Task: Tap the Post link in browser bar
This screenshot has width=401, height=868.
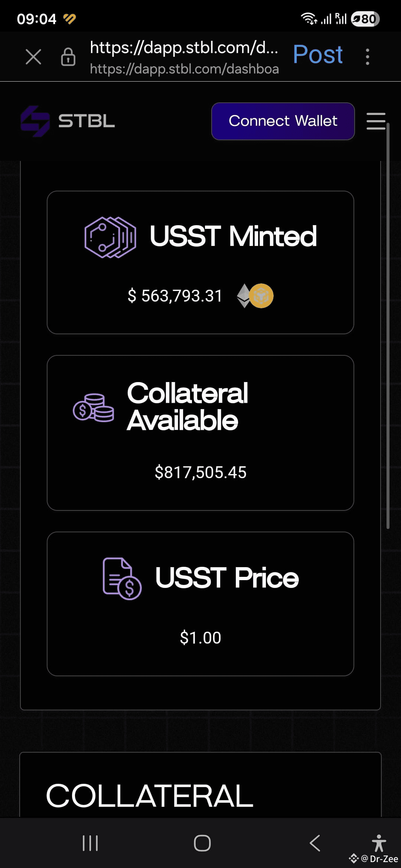Action: (x=318, y=55)
